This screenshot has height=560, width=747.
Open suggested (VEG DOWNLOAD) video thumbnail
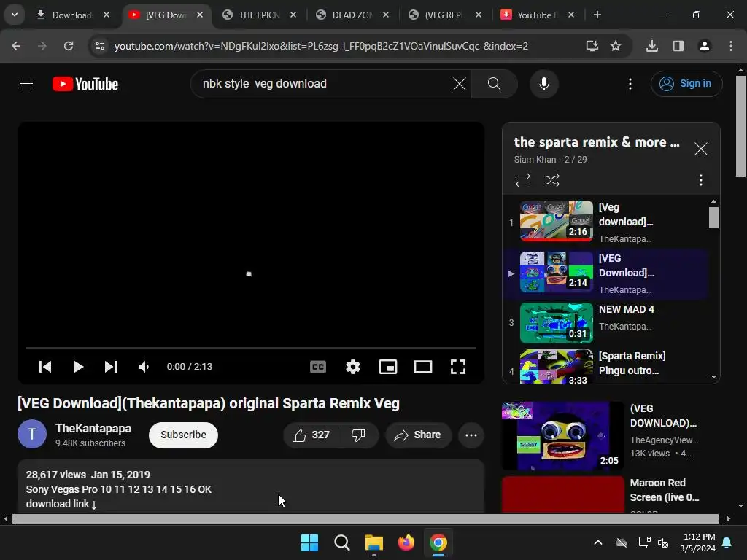(562, 436)
